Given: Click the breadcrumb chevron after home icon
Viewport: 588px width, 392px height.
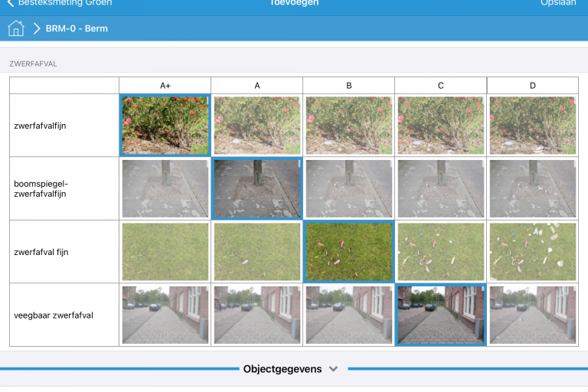Looking at the screenshot, I should point(37,29).
